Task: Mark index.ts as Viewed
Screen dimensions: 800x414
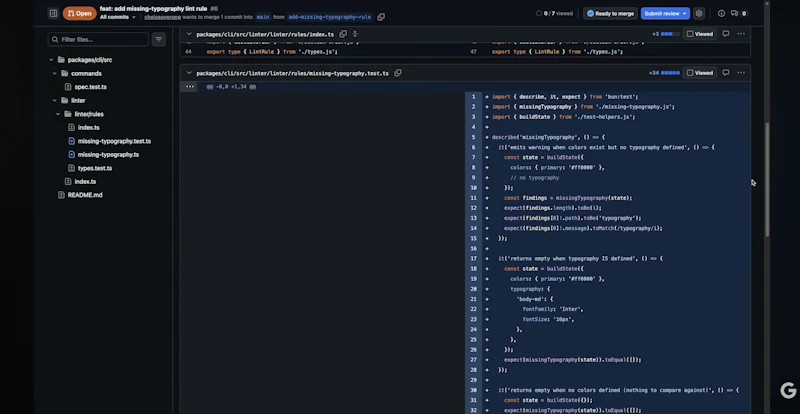Action: click(x=699, y=34)
